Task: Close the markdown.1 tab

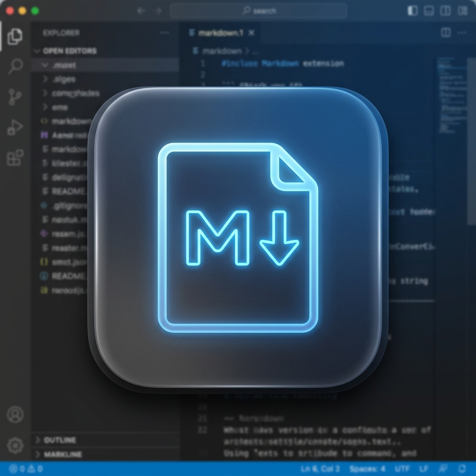Action: [x=251, y=33]
